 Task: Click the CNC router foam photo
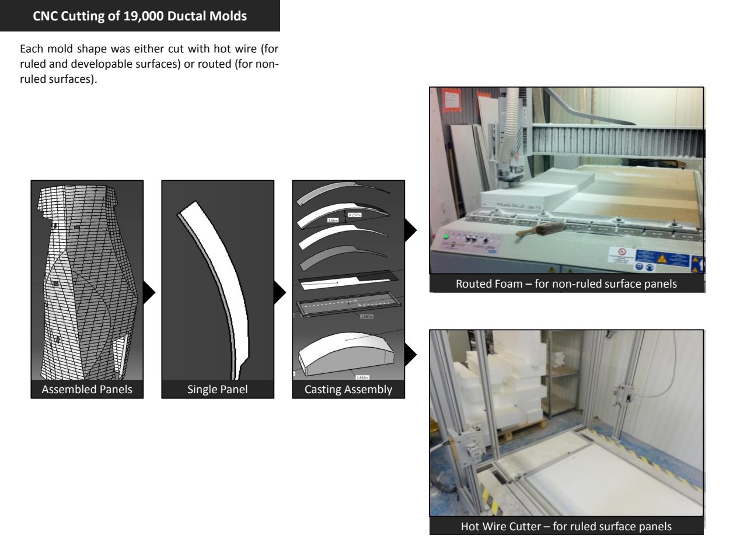click(567, 181)
